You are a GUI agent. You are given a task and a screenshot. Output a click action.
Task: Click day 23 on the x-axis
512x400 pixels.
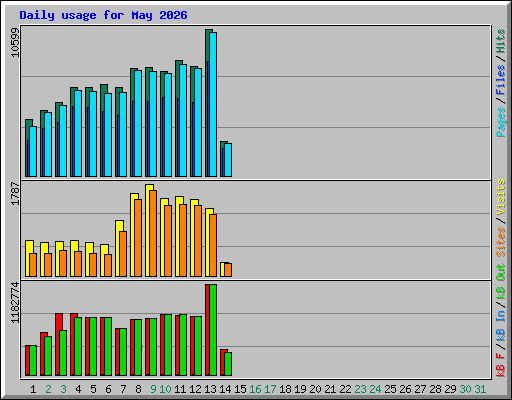(360, 389)
